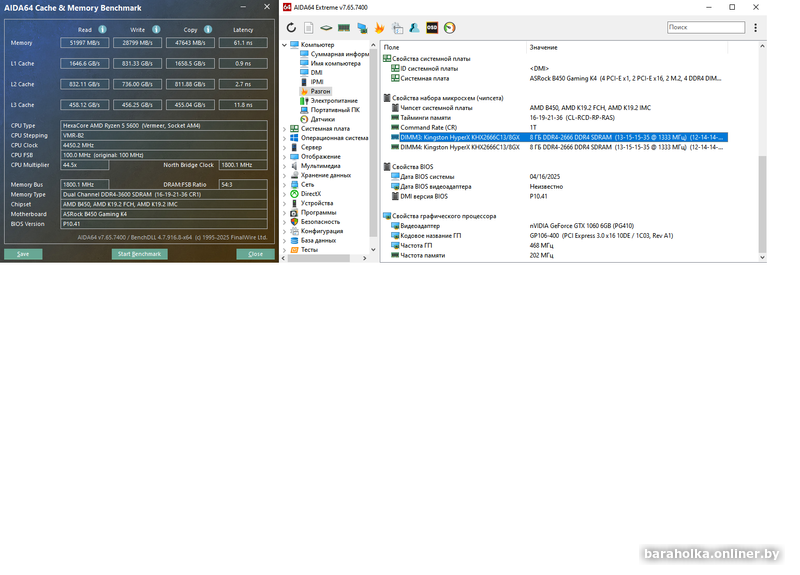Select Чипсет системной платы row
800x575 pixels.
tap(559, 108)
